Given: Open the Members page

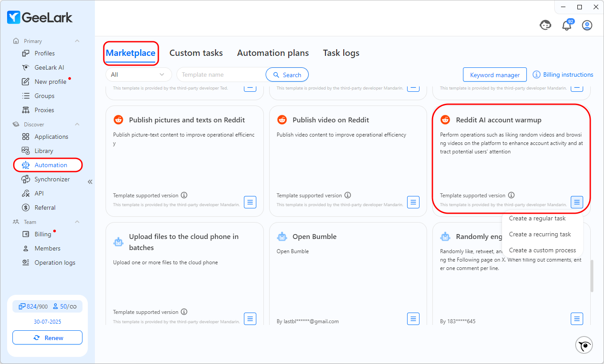Looking at the screenshot, I should click(x=47, y=248).
